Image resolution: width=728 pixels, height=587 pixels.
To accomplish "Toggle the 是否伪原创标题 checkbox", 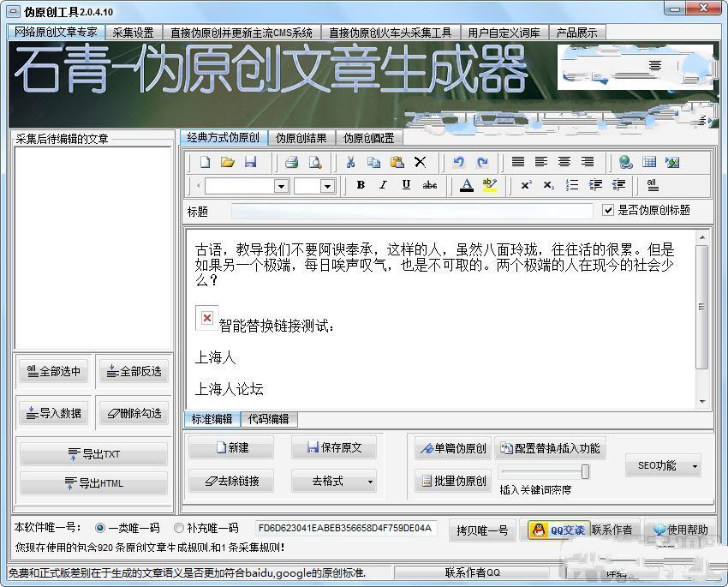I will click(609, 210).
